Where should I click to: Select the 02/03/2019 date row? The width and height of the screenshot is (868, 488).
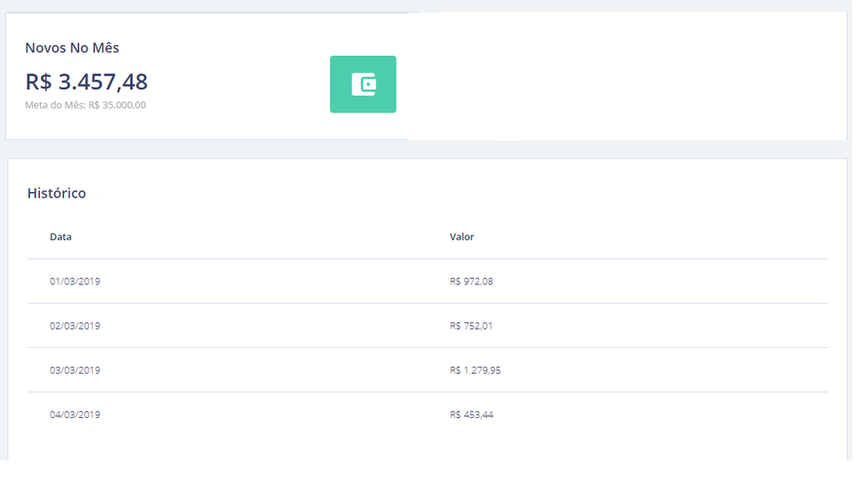click(x=427, y=325)
